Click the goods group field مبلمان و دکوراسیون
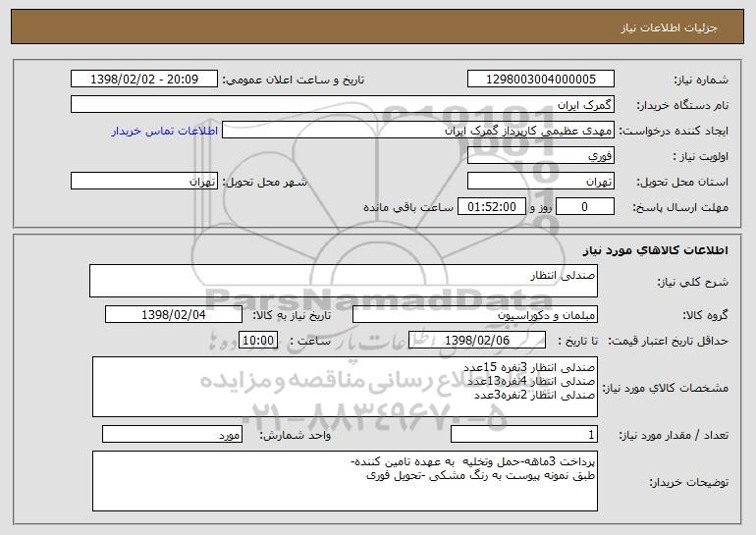 pos(475,314)
